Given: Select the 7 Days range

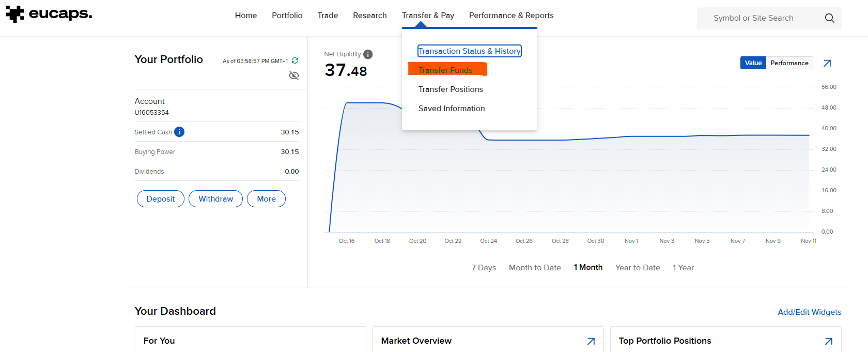Looking at the screenshot, I should tap(484, 268).
